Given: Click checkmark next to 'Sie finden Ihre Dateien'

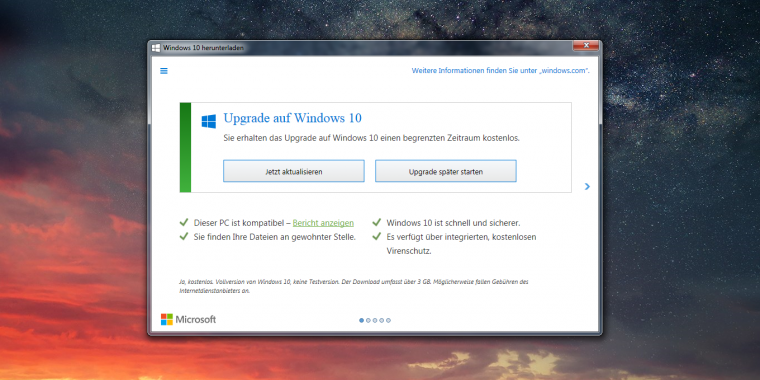Looking at the screenshot, I should (184, 237).
